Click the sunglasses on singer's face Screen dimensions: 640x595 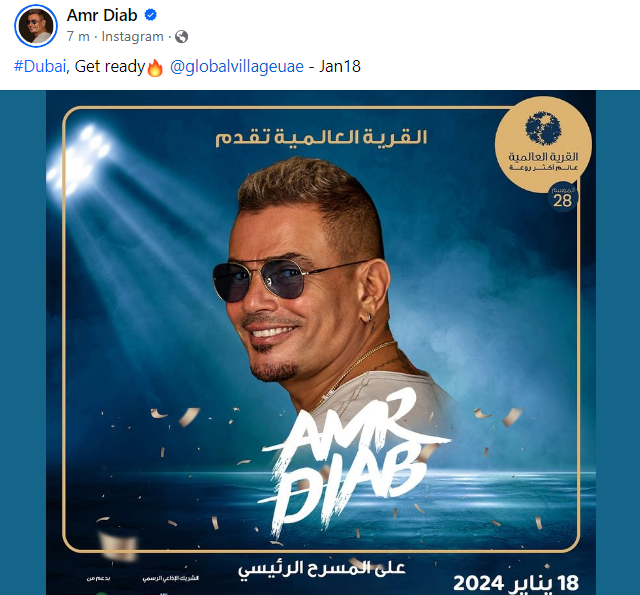point(265,280)
